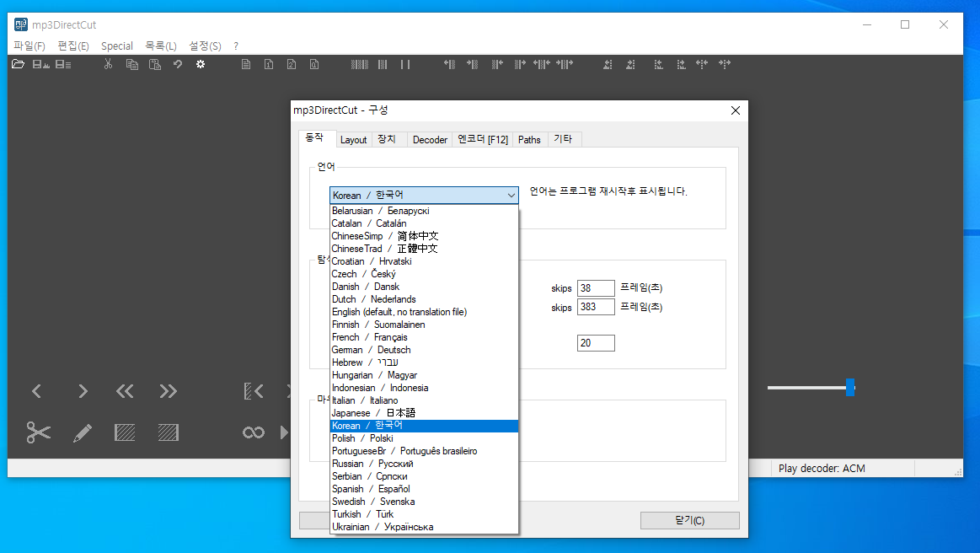
Task: Choose Ukrainian / Українська language option
Action: click(x=424, y=527)
